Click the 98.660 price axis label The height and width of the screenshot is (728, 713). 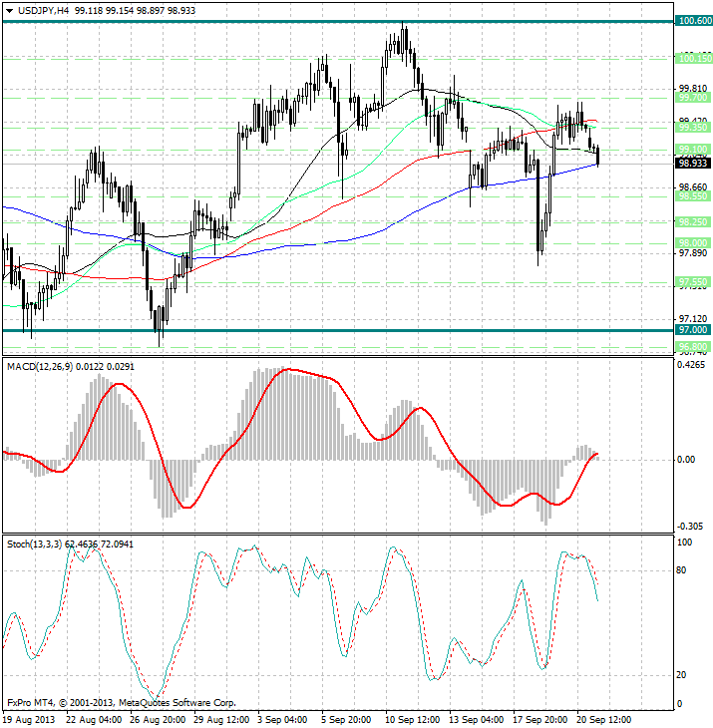[x=693, y=187]
